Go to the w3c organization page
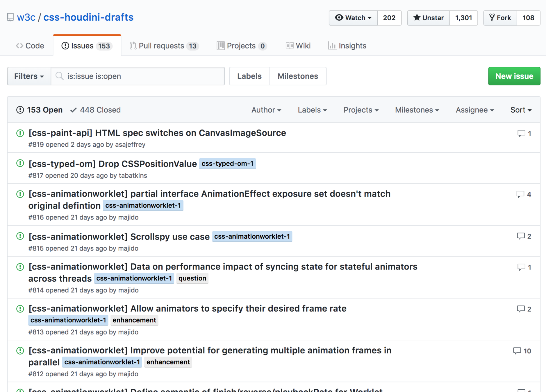 pyautogui.click(x=26, y=17)
